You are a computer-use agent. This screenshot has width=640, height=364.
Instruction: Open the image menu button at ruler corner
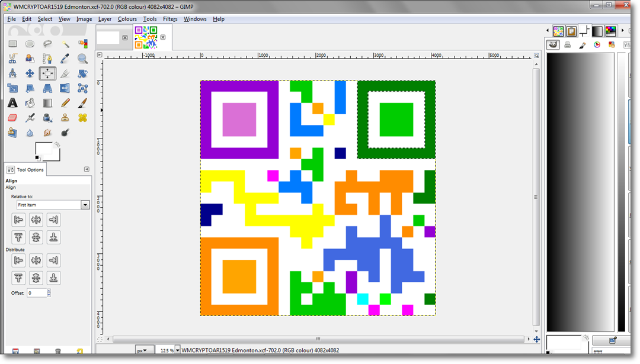click(99, 54)
